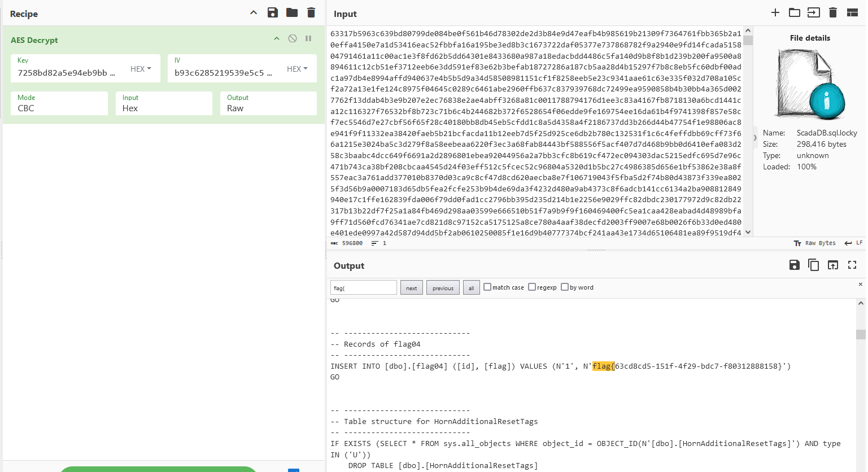Load a recipe via folder icon

pyautogui.click(x=292, y=12)
